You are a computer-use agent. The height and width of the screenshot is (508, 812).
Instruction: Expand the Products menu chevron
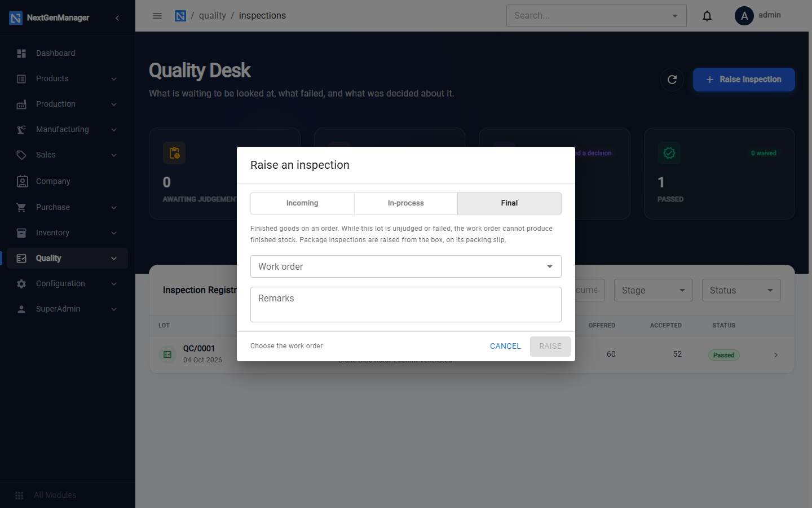click(x=114, y=79)
